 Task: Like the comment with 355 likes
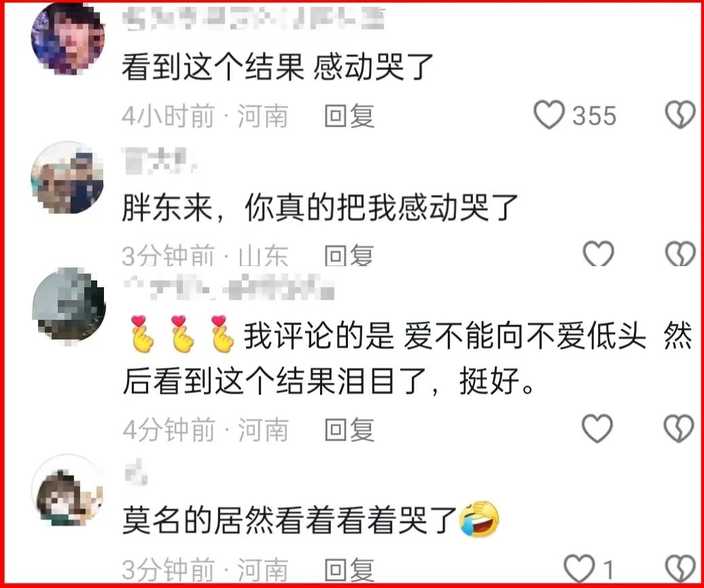pos(548,115)
